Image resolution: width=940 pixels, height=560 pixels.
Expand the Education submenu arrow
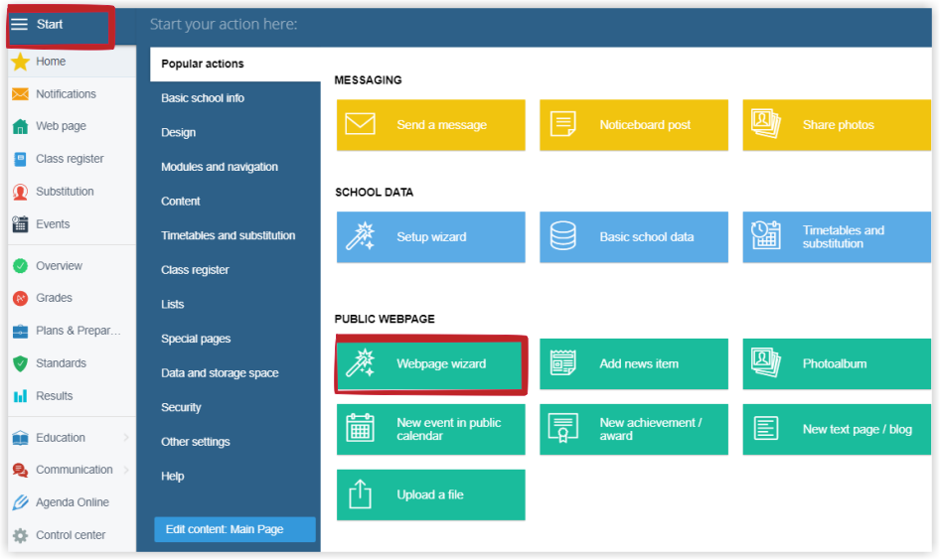[x=126, y=438]
